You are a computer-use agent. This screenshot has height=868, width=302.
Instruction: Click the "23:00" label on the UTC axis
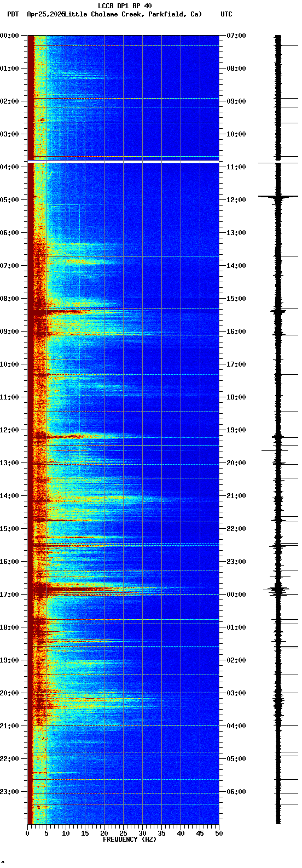(236, 562)
